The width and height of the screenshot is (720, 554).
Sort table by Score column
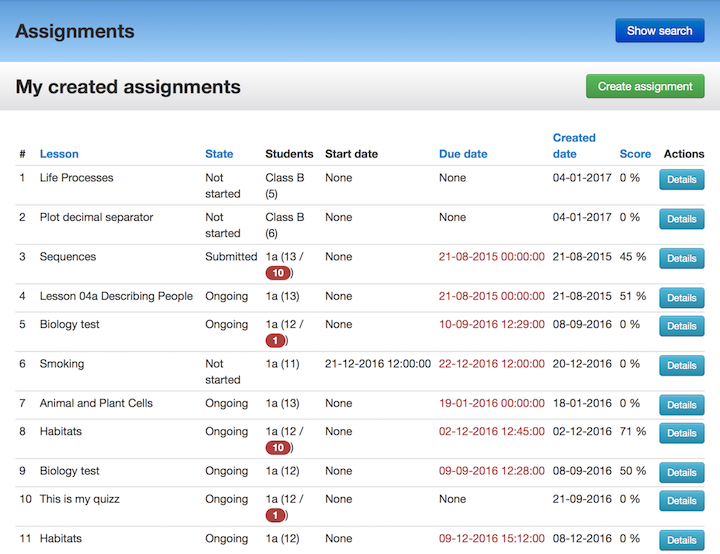635,154
